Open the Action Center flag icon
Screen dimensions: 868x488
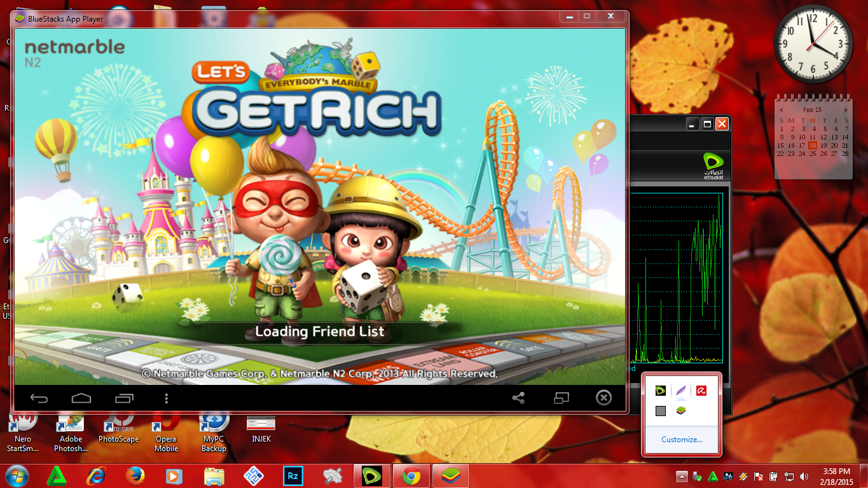(x=758, y=476)
